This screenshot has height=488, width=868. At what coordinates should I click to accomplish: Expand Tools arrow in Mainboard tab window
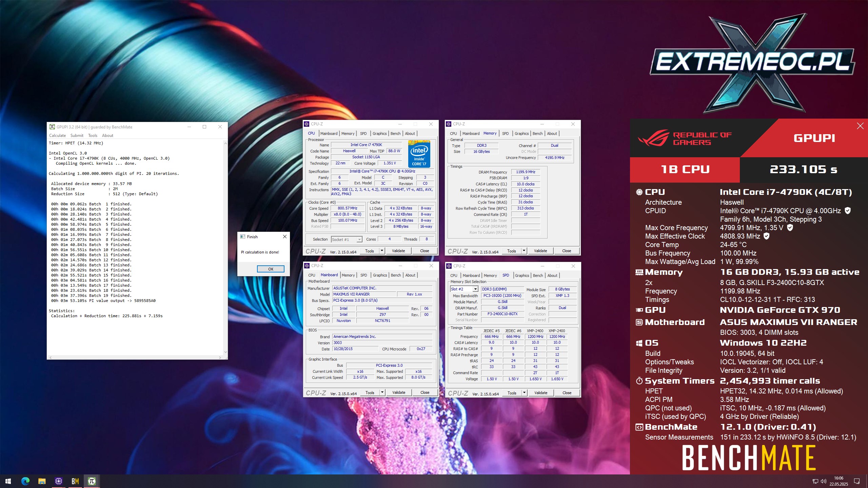click(x=382, y=392)
